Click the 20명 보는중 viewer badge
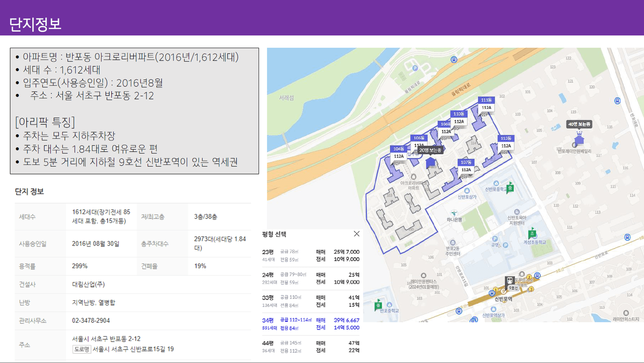 (430, 150)
